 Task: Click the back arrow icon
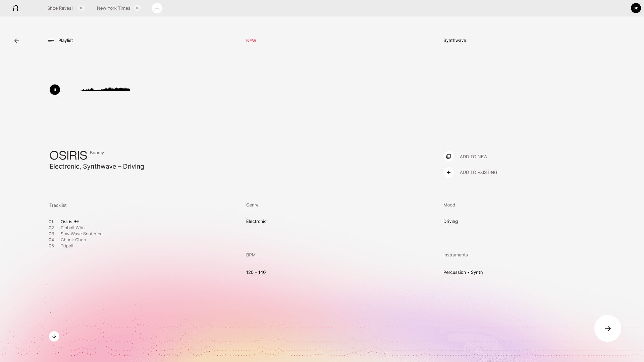(x=17, y=41)
